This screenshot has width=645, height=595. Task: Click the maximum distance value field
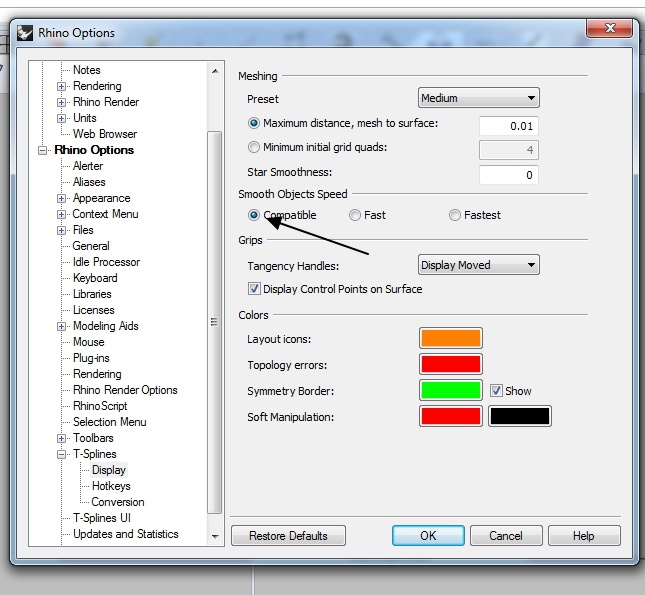(x=508, y=126)
